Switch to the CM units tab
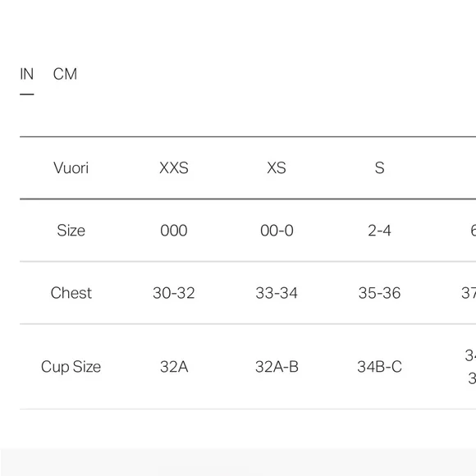Screen dimensions: 476x476 pyautogui.click(x=65, y=74)
